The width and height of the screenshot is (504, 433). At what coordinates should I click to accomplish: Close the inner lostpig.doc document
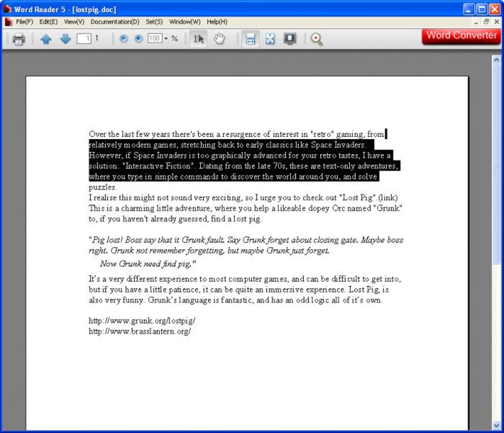497,22
